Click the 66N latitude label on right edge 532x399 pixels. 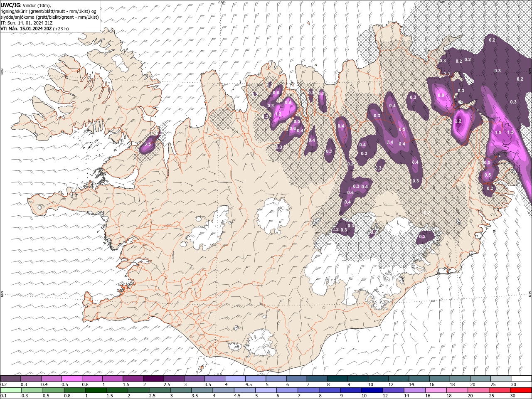pyautogui.click(x=530, y=71)
